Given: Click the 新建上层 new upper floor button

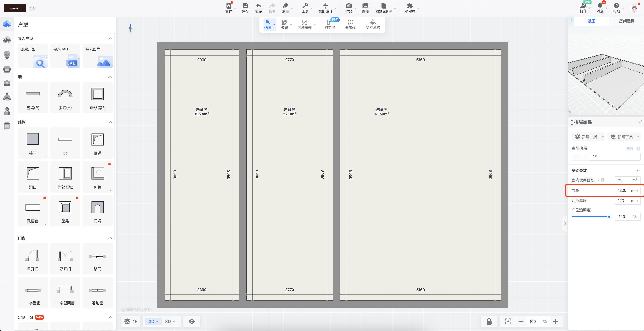Looking at the screenshot, I should [x=586, y=137].
